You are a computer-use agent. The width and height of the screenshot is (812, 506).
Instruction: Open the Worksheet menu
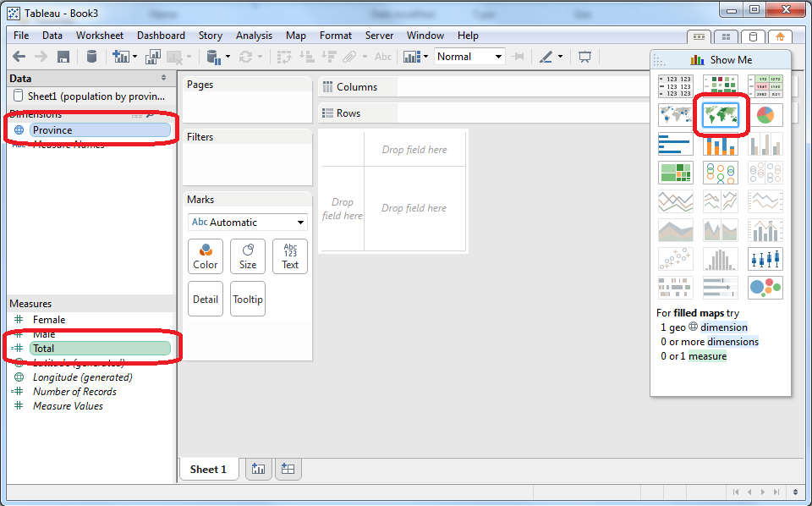tap(100, 36)
